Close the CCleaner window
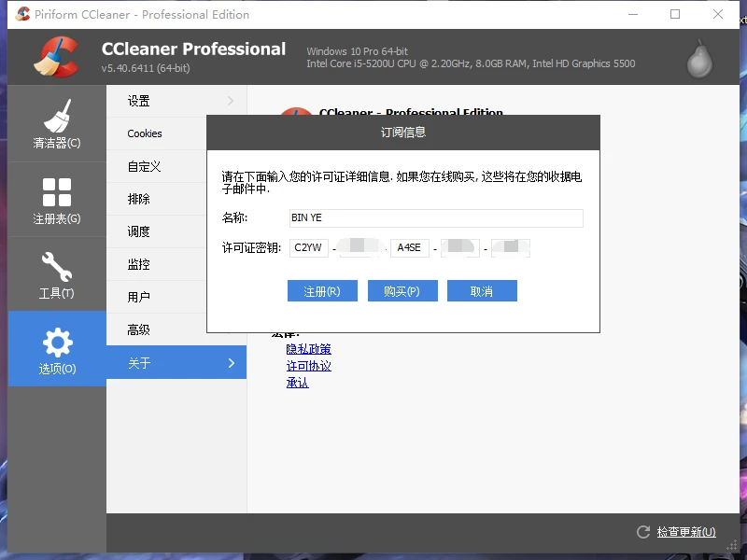747x560 pixels. (718, 14)
